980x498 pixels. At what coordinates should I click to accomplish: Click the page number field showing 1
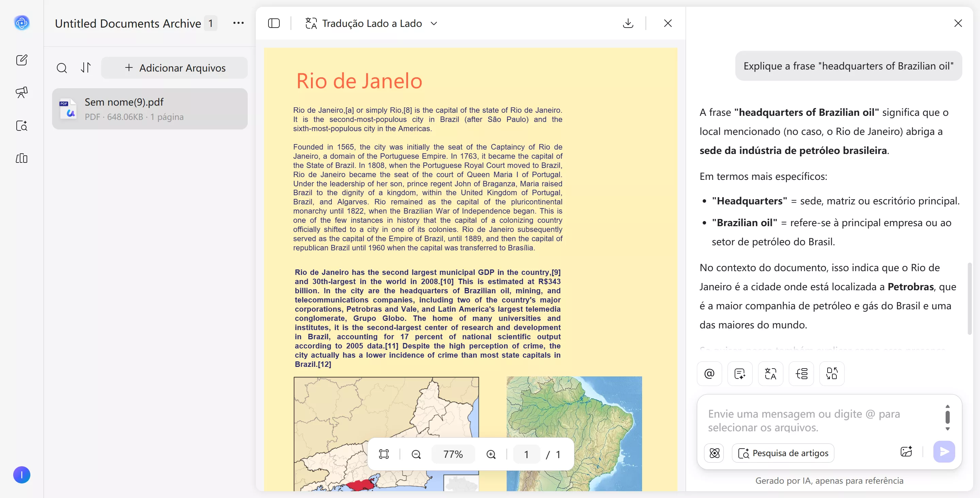[x=526, y=454]
